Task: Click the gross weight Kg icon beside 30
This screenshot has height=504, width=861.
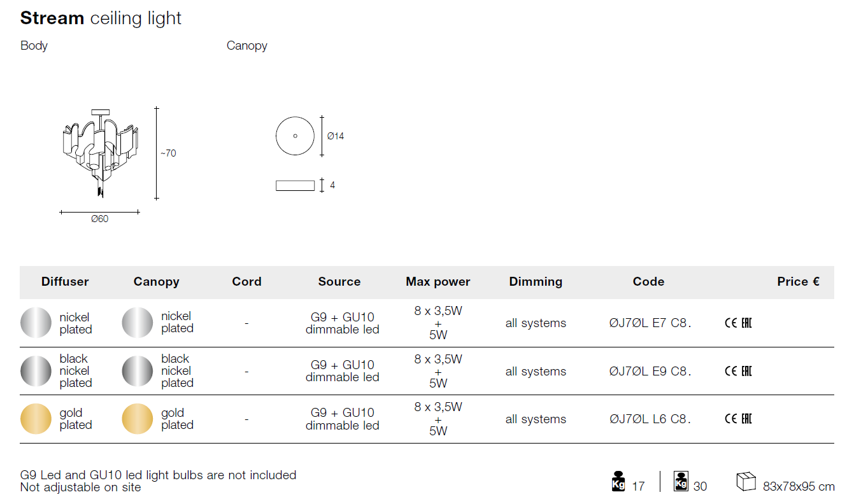Action: tap(681, 481)
